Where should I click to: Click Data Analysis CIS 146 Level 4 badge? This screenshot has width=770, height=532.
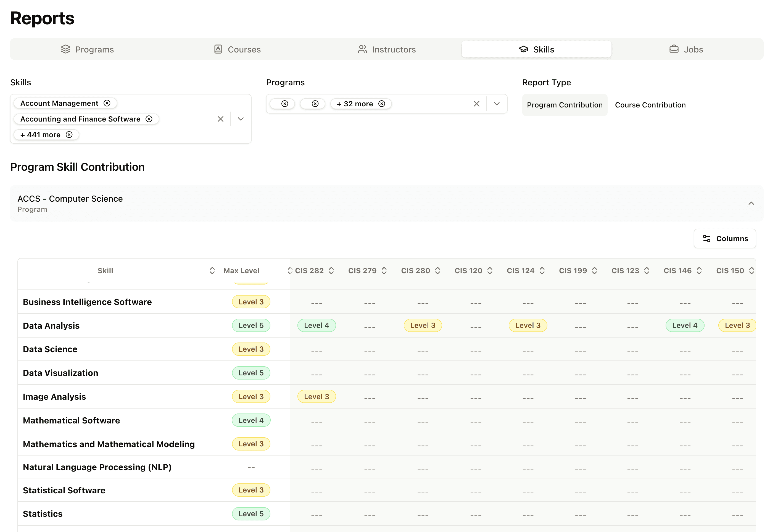click(684, 325)
